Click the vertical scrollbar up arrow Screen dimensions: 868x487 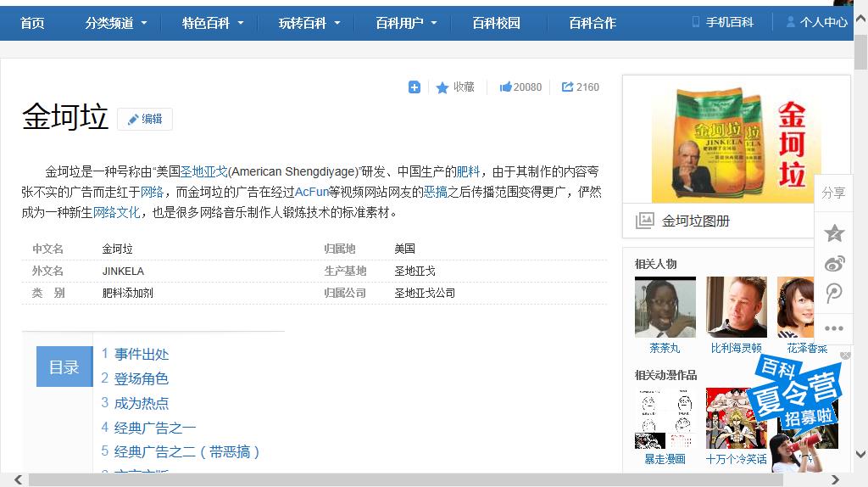click(x=861, y=19)
